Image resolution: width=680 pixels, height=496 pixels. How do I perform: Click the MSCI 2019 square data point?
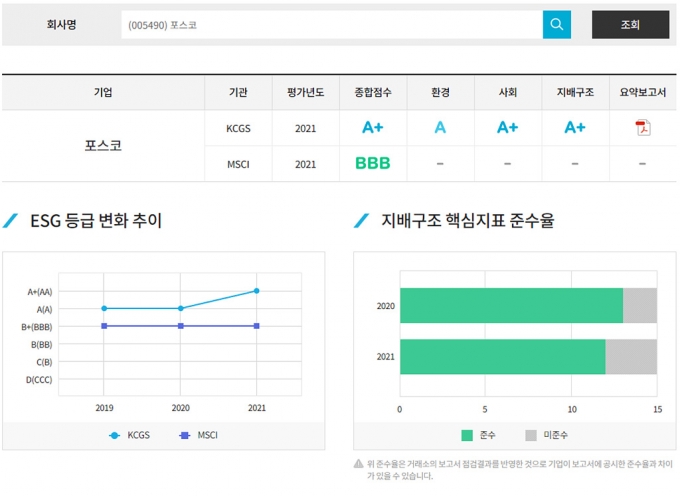[104, 326]
